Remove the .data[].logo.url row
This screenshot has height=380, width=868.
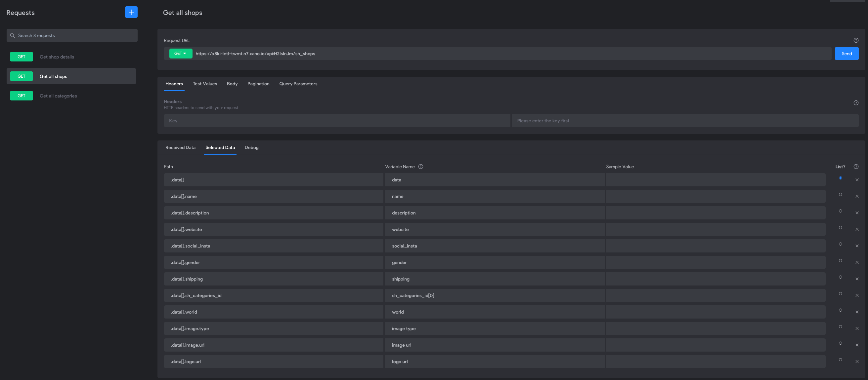click(856, 361)
